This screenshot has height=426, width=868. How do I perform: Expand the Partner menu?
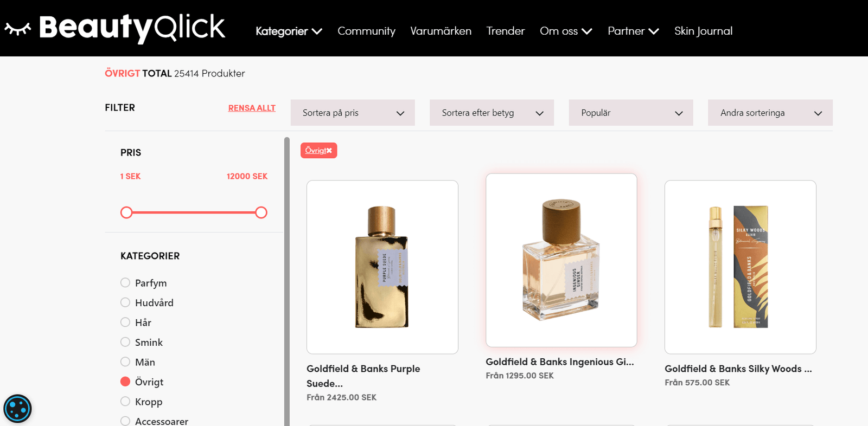tap(633, 31)
